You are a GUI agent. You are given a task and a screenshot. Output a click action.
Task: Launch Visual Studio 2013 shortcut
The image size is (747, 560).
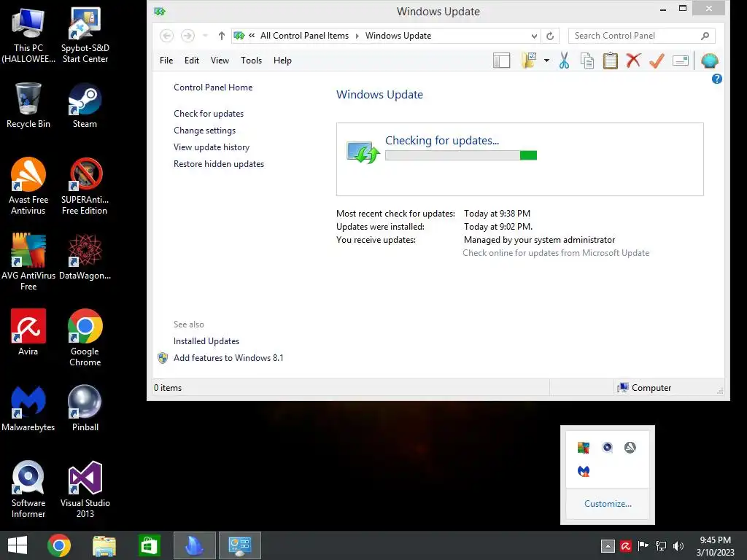pyautogui.click(x=85, y=489)
